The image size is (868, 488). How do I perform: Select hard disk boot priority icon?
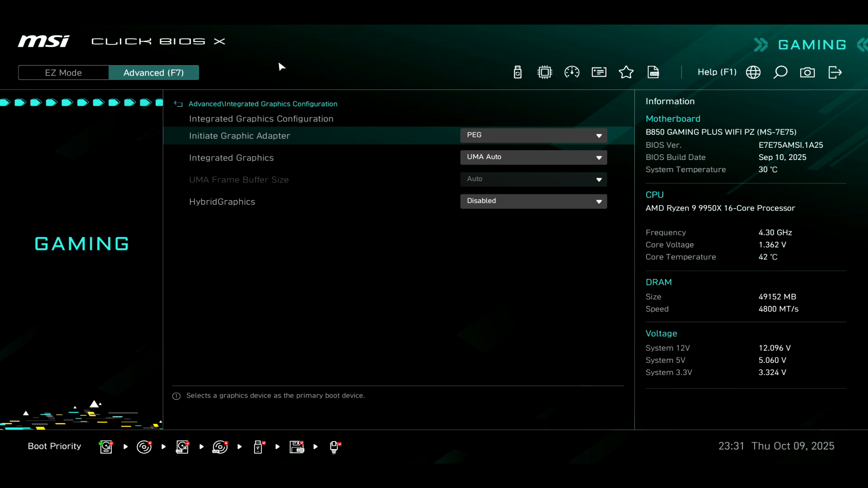(106, 447)
